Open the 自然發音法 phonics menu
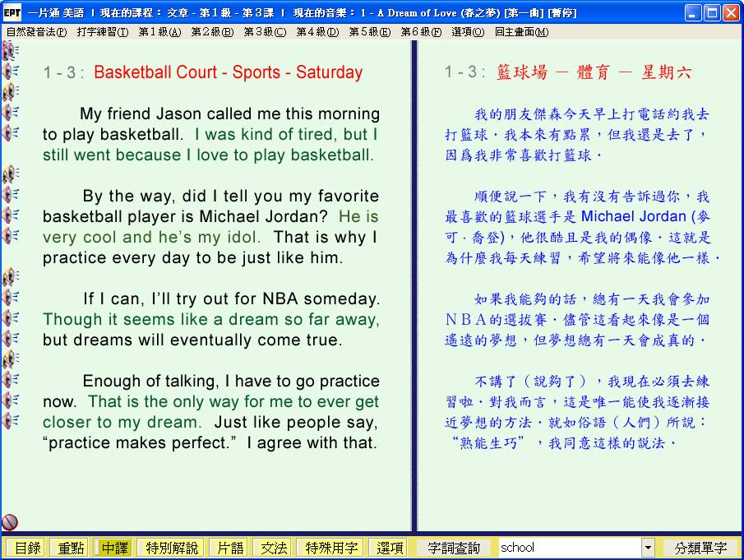The image size is (744, 560). pos(36,32)
